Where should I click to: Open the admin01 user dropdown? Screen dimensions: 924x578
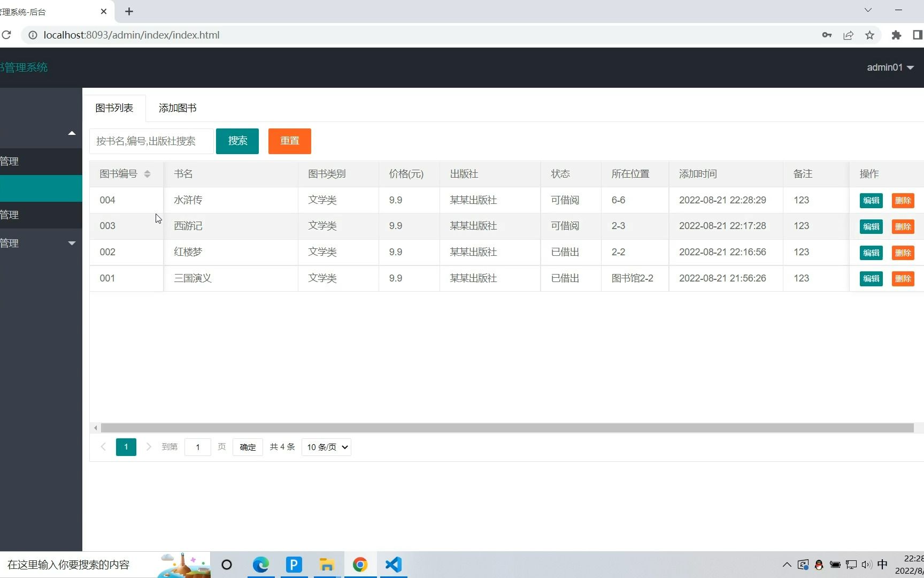click(890, 67)
